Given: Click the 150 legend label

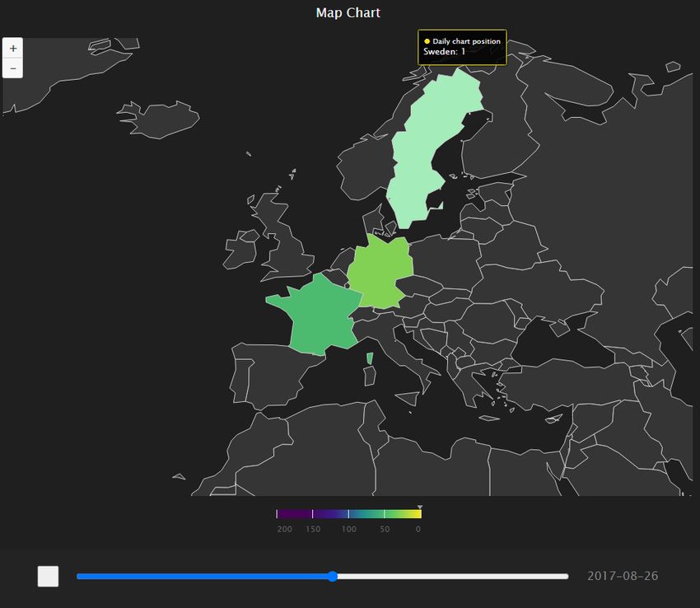Looking at the screenshot, I should 313,530.
